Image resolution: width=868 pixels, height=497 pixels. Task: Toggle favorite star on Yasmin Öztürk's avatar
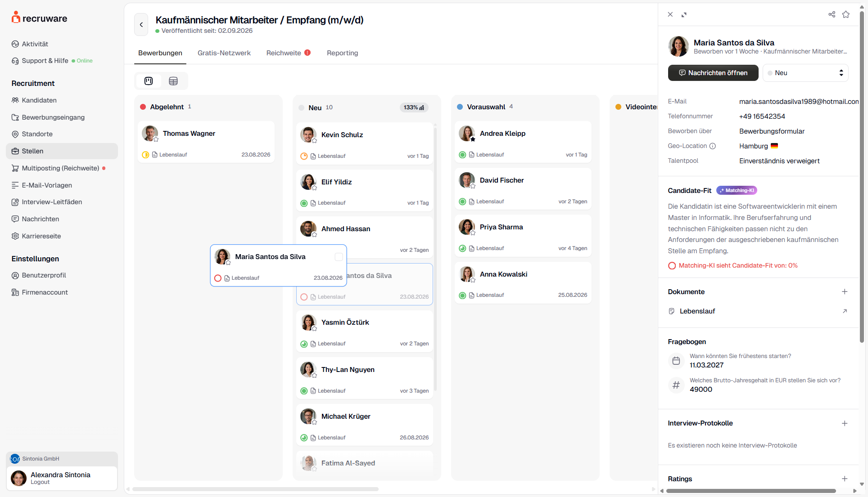coord(314,328)
